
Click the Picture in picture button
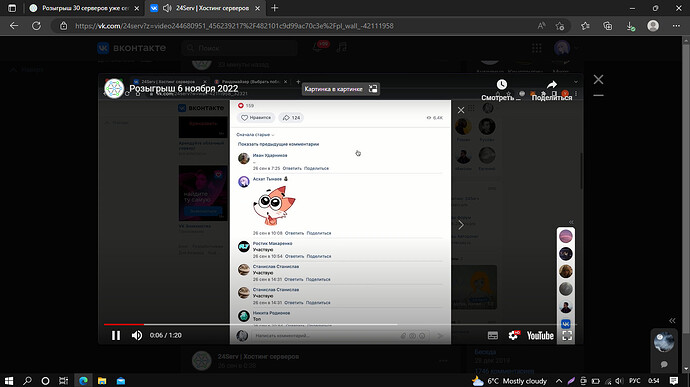click(341, 89)
